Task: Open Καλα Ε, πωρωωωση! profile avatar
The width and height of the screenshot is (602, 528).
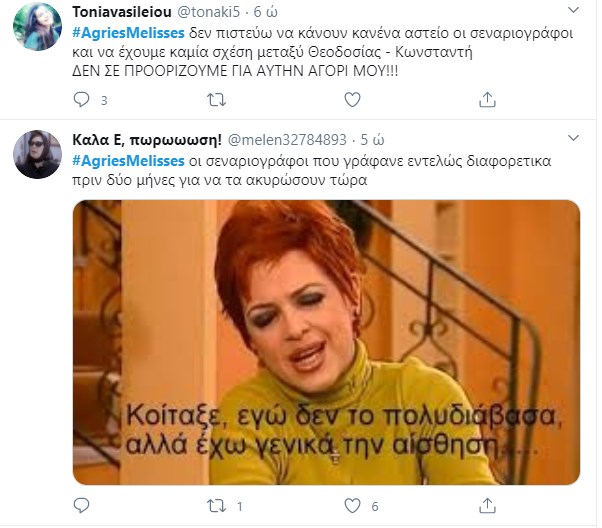Action: tap(37, 154)
